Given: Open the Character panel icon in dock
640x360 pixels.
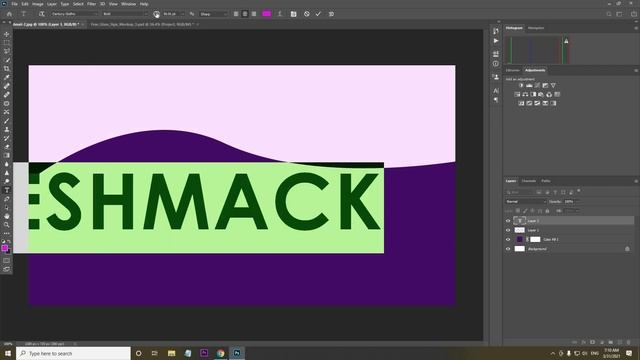Looking at the screenshot, I should 496,91.
